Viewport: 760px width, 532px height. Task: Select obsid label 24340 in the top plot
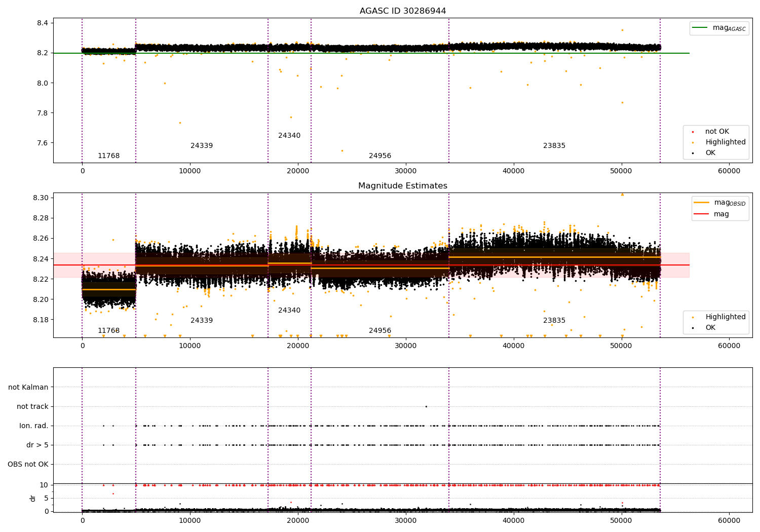click(289, 135)
